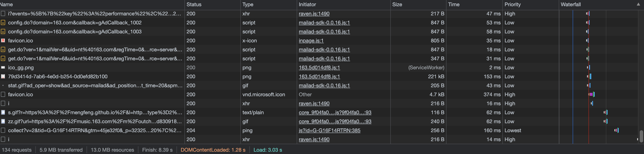Click the file icon of the i?events performance request
The width and height of the screenshot is (644, 154).
(x=3, y=13)
